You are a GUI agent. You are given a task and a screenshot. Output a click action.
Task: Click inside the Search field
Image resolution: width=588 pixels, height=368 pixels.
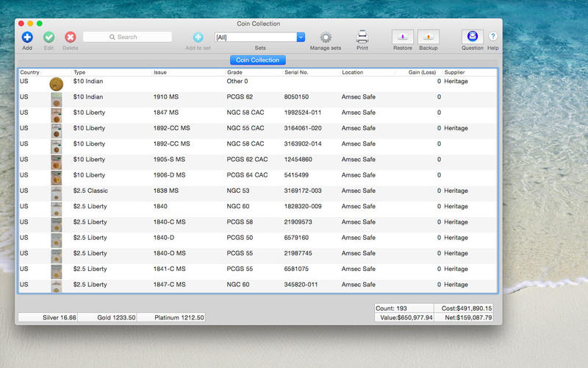pyautogui.click(x=127, y=37)
